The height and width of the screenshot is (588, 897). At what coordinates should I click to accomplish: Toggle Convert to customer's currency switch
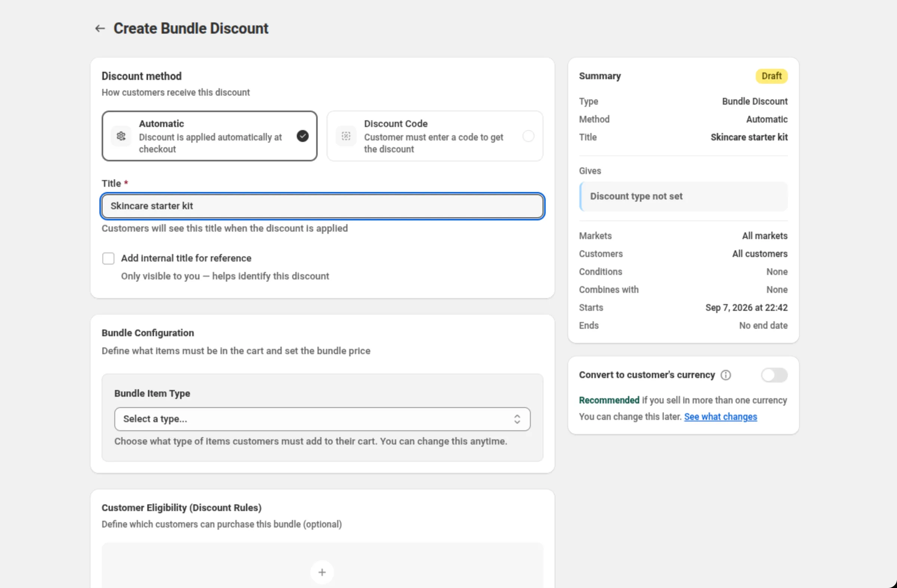[774, 375]
